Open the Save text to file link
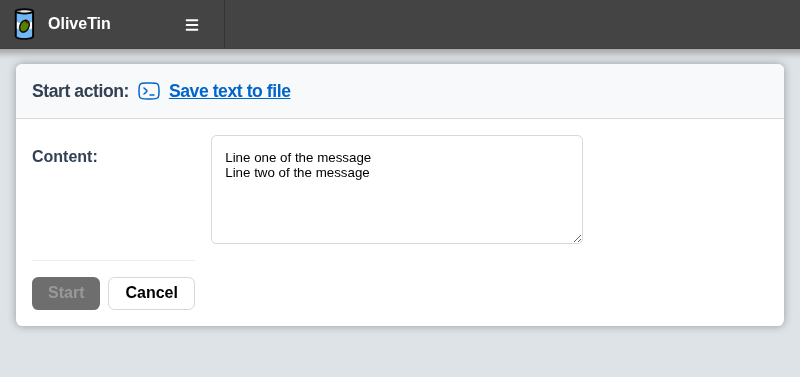 [230, 91]
